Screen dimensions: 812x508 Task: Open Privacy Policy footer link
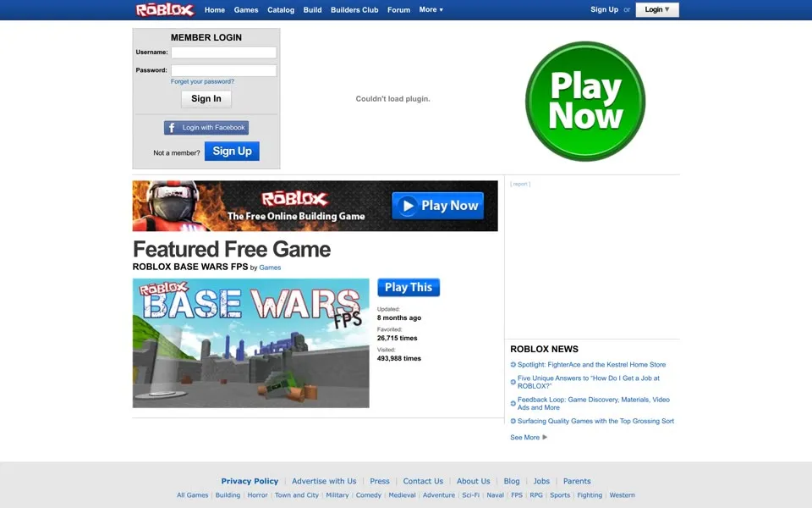[x=250, y=481]
